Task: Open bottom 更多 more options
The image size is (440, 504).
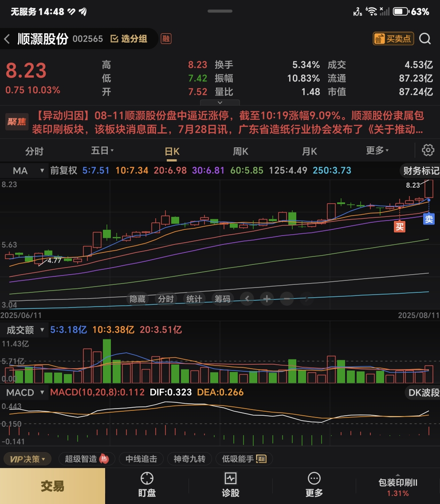Action: click(314, 485)
